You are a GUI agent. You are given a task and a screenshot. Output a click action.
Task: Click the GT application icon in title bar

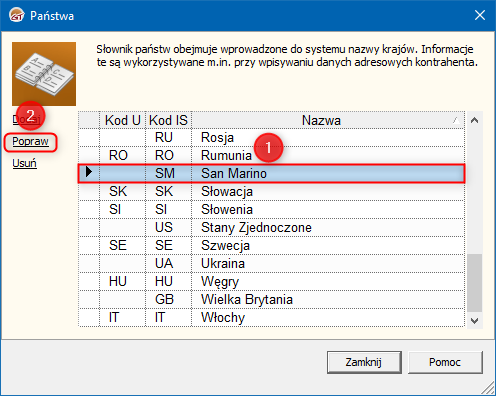point(17,15)
